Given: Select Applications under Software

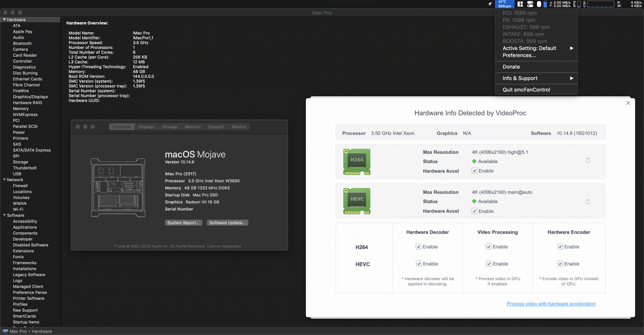Looking at the screenshot, I should coord(25,227).
